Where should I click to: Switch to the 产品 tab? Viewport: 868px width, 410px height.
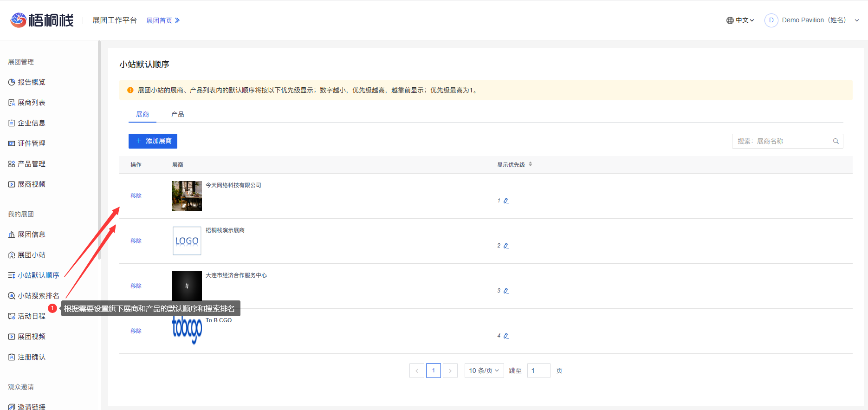point(178,114)
